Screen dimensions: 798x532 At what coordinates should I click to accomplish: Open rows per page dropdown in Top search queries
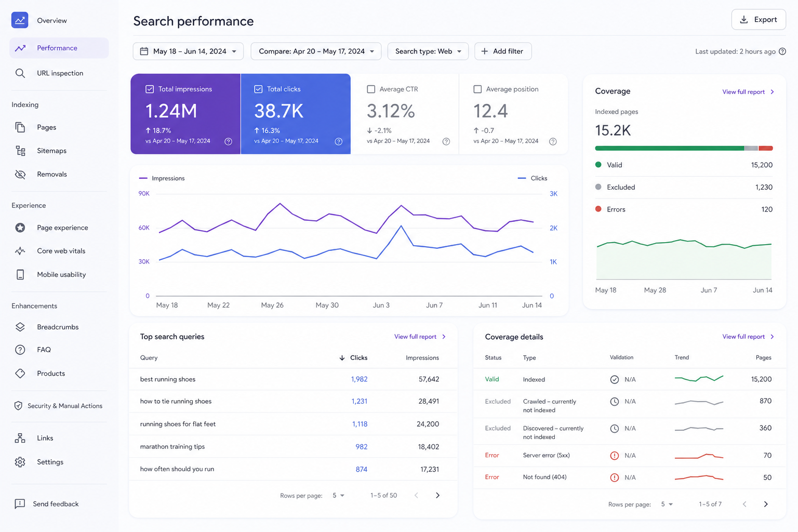coord(339,496)
